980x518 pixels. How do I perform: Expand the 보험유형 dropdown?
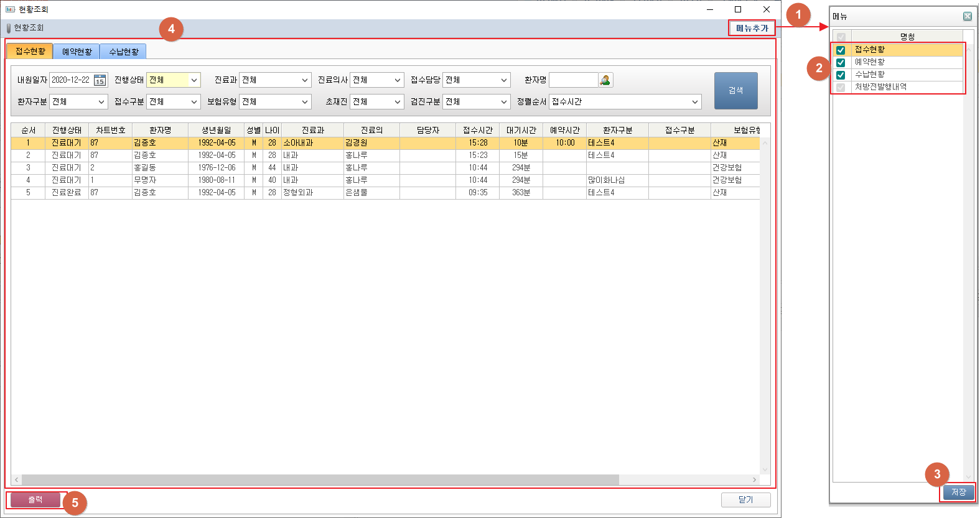305,102
